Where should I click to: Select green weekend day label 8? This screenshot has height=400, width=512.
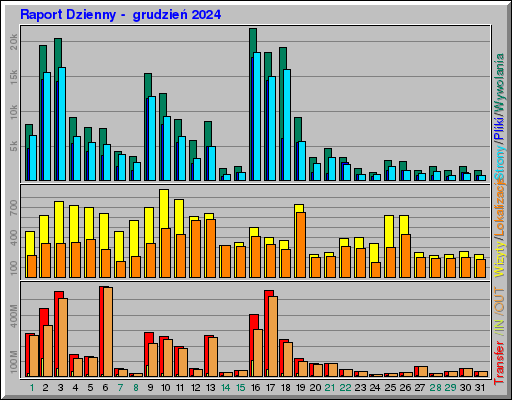(x=136, y=388)
